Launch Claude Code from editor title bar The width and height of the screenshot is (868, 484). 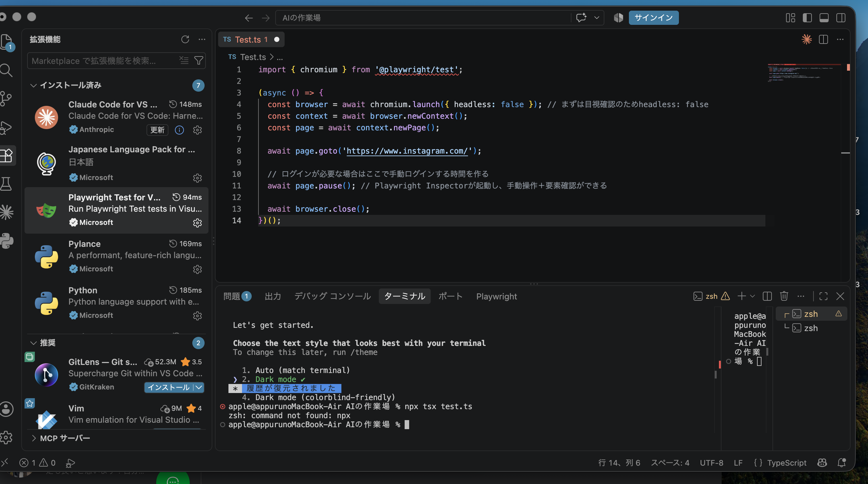[807, 39]
